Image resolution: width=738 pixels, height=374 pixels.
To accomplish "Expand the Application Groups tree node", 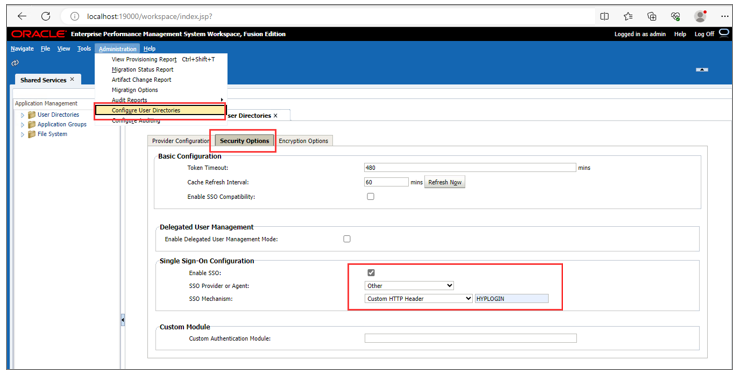I will [x=22, y=125].
